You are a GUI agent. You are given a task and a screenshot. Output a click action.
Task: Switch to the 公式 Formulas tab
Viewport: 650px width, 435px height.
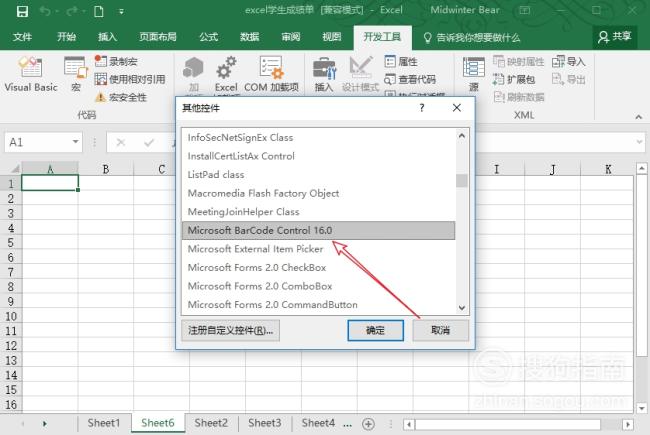pos(209,37)
